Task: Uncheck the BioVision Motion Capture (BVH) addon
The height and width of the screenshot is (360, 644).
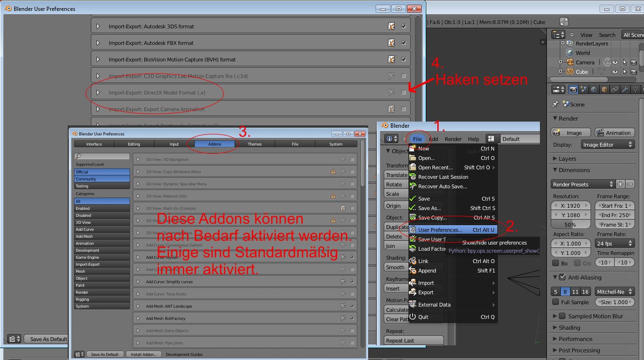Action: 404,60
